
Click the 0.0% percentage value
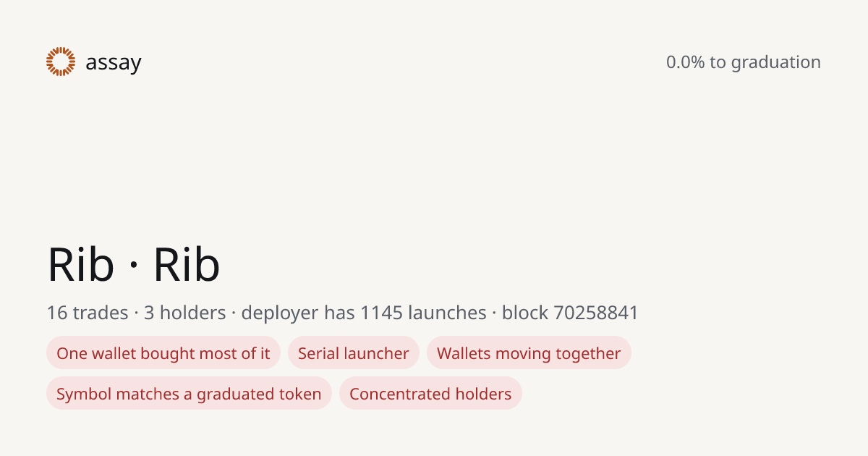coord(685,62)
